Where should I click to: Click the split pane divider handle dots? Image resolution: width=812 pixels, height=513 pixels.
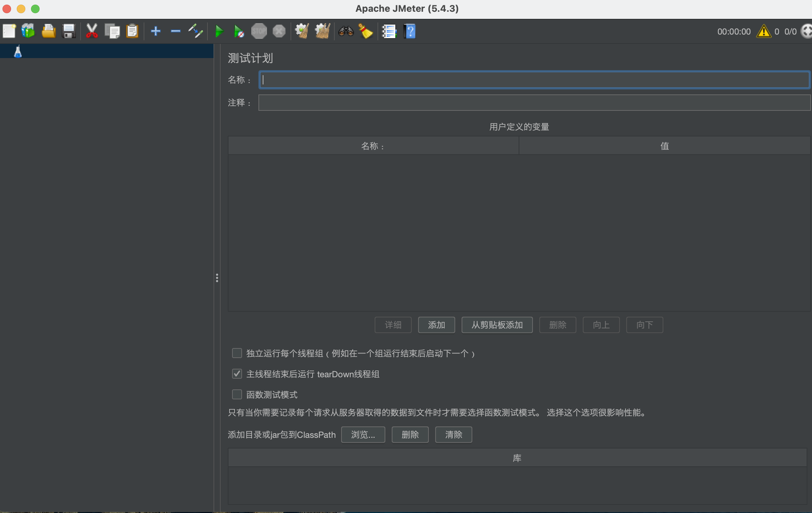tap(217, 278)
